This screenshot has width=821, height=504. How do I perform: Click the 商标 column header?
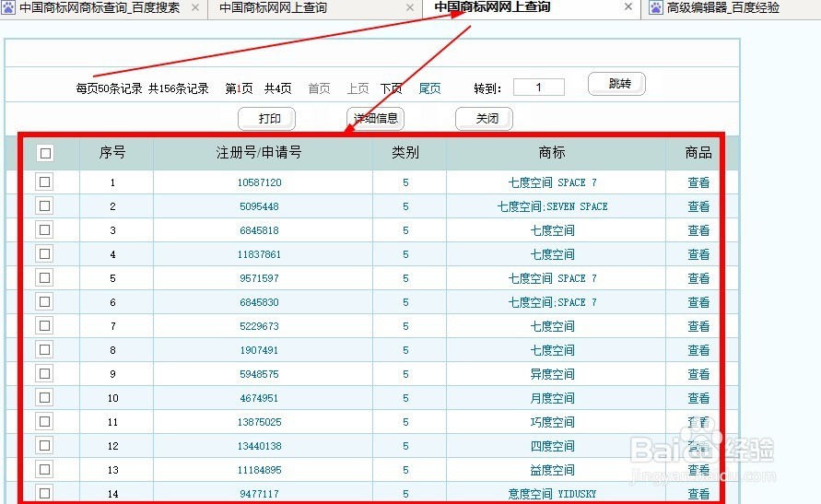(552, 153)
